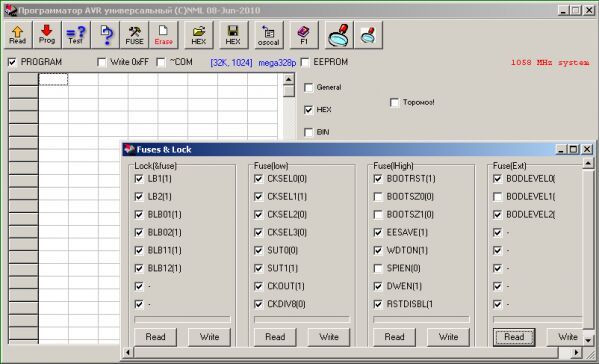Click Fuses window vertical scrollbar up arrow
The image size is (599, 364).
588,163
